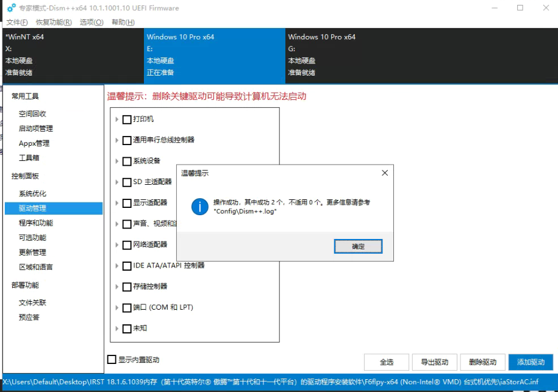This screenshot has width=558, height=392.
Task: Expand the 通用串行总线控制器 tree node
Action: pos(117,140)
